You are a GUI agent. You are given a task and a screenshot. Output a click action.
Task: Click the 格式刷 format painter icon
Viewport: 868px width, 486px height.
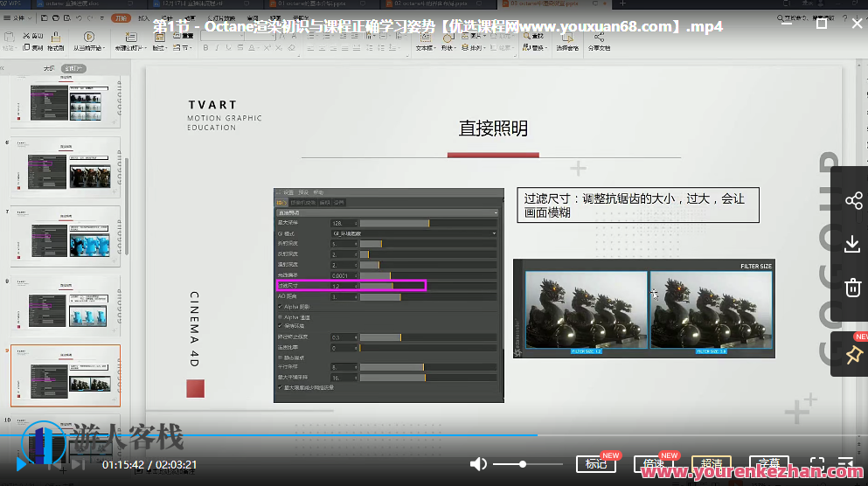click(55, 41)
